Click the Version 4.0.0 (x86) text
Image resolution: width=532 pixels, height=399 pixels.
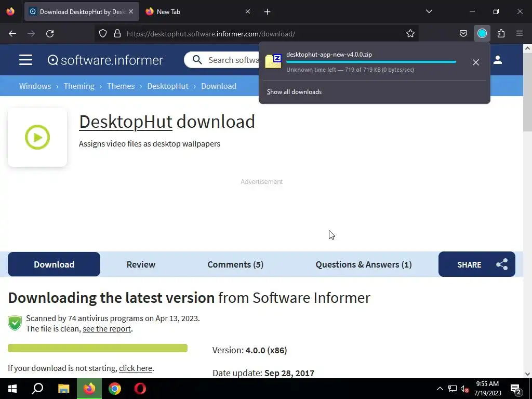coord(250,350)
